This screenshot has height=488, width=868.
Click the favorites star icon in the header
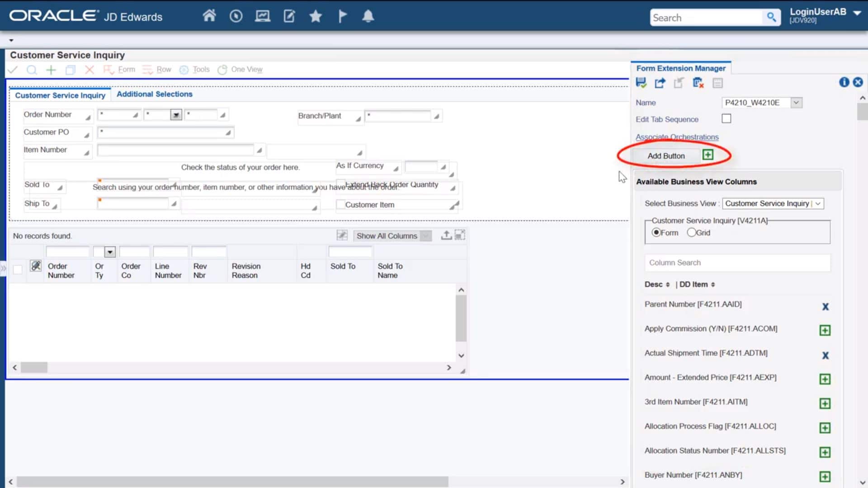point(316,16)
